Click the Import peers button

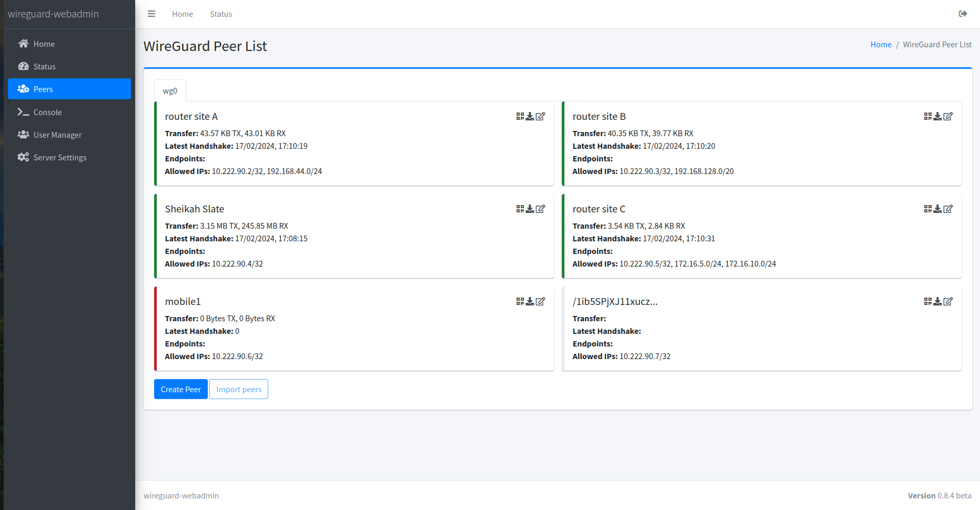239,389
